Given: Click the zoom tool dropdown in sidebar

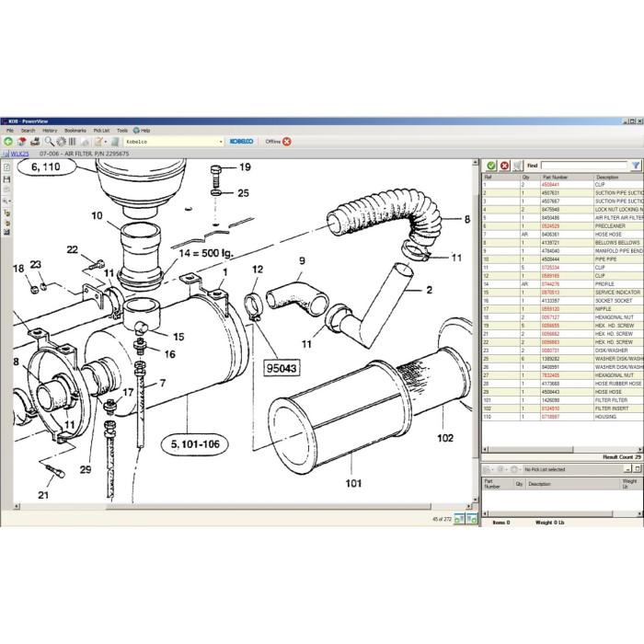Looking at the screenshot, I should pyautogui.click(x=6, y=201).
